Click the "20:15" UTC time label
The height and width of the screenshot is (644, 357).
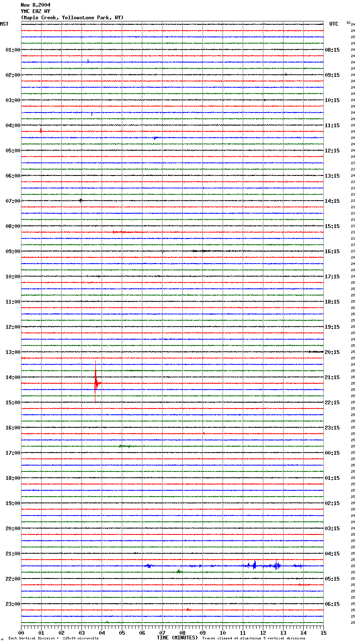pos(332,352)
